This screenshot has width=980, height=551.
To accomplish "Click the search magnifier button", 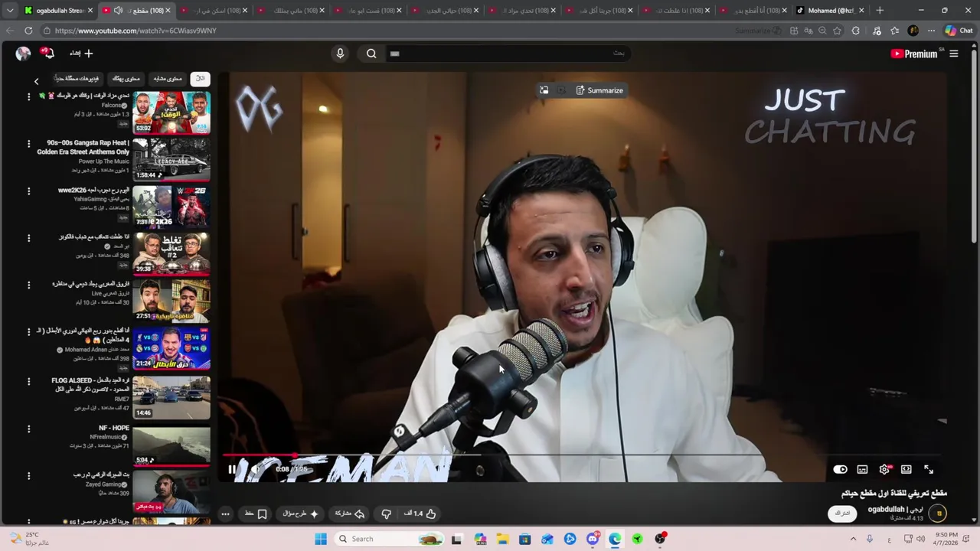I will point(371,54).
